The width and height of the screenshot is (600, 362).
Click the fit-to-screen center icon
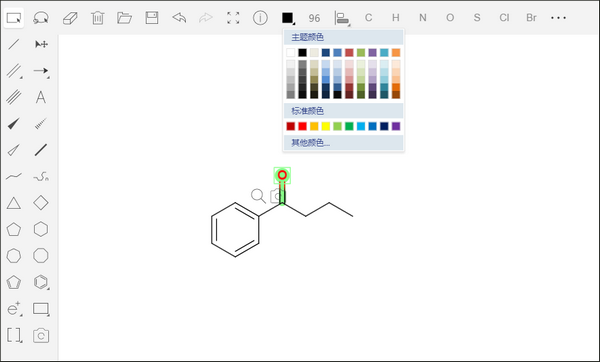tap(233, 18)
